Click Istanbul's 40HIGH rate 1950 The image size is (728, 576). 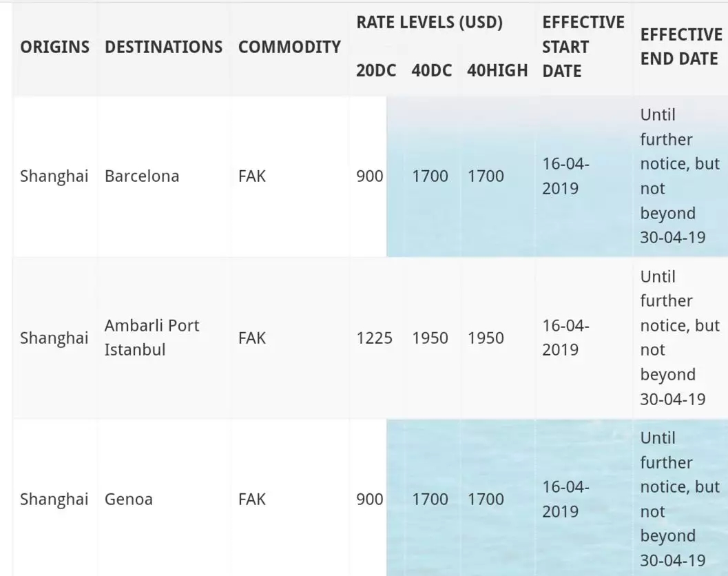(x=486, y=338)
